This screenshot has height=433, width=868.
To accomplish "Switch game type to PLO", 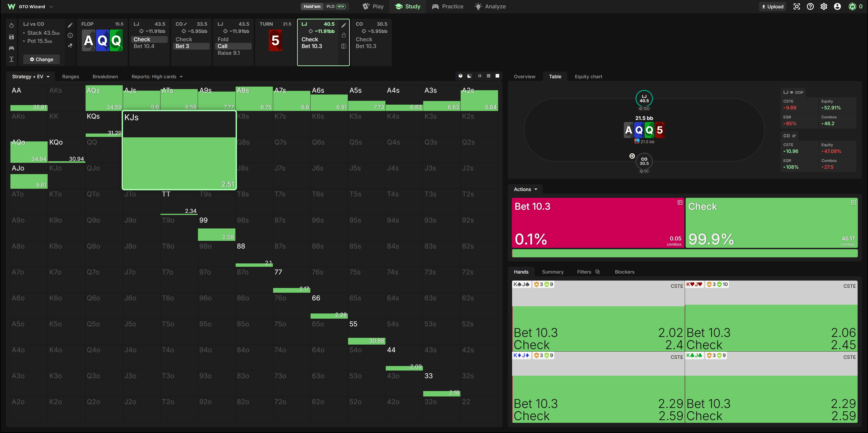I will pos(336,6).
